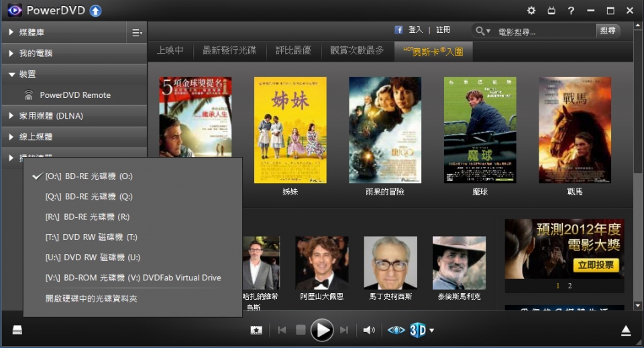Open the help question mark icon
The height and width of the screenshot is (348, 644).
(x=571, y=11)
